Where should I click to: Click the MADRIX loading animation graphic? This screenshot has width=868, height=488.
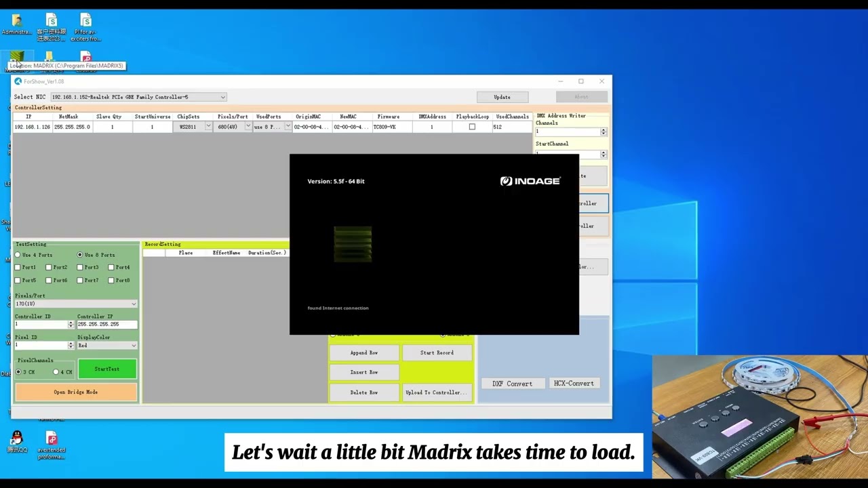(x=353, y=244)
